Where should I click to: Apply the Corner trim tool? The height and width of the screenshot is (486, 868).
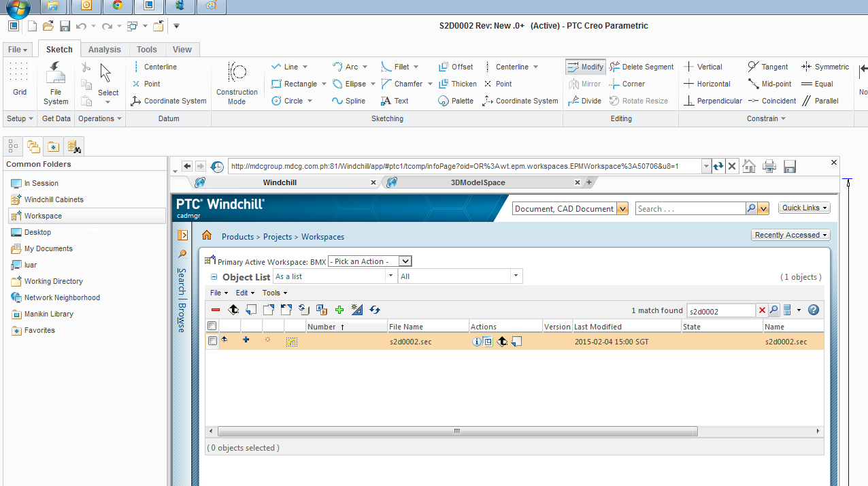click(x=627, y=84)
